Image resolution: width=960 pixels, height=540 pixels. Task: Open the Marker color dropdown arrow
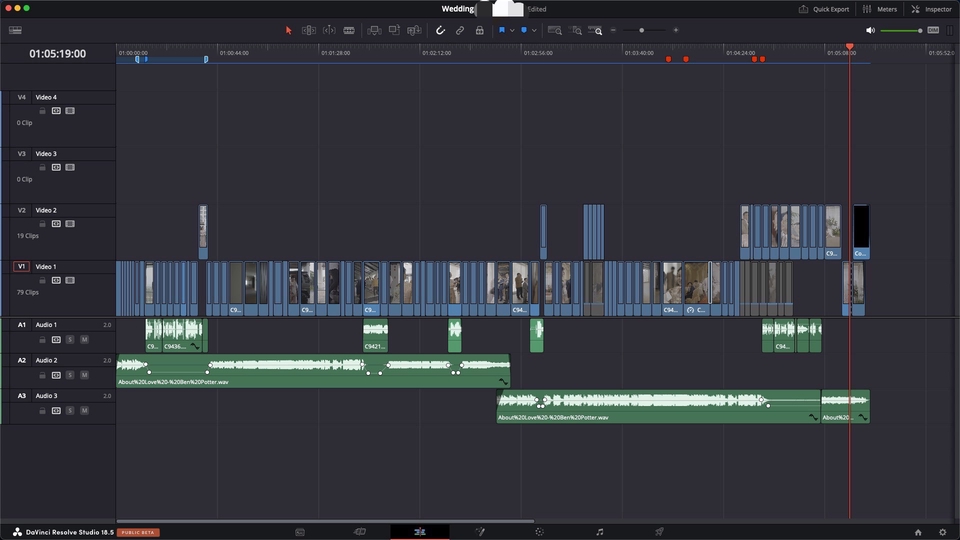point(534,31)
